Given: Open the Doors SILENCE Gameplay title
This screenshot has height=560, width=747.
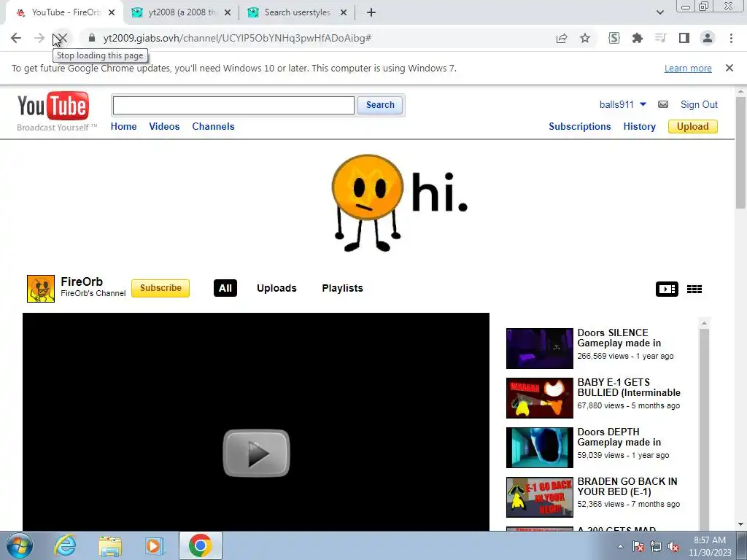Looking at the screenshot, I should point(619,338).
